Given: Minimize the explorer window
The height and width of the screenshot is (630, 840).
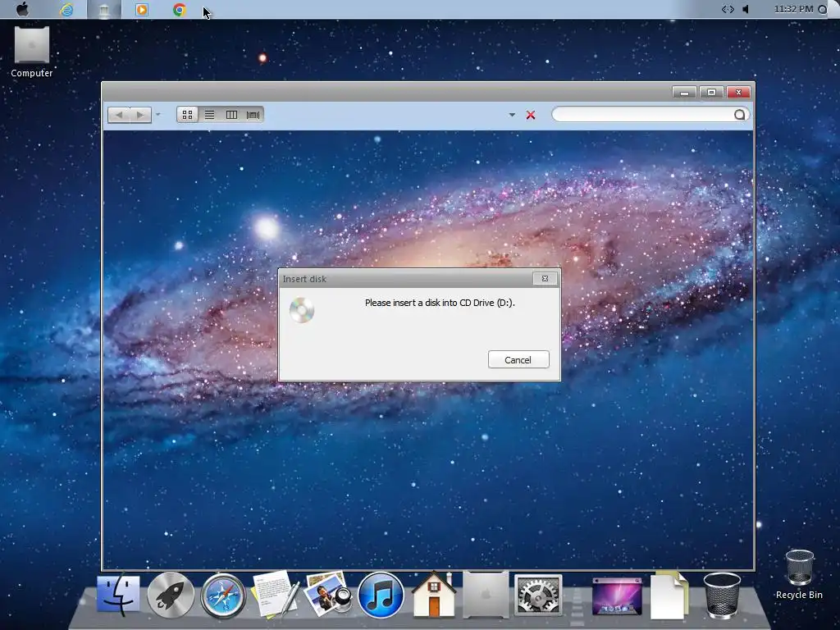Looking at the screenshot, I should click(x=684, y=92).
